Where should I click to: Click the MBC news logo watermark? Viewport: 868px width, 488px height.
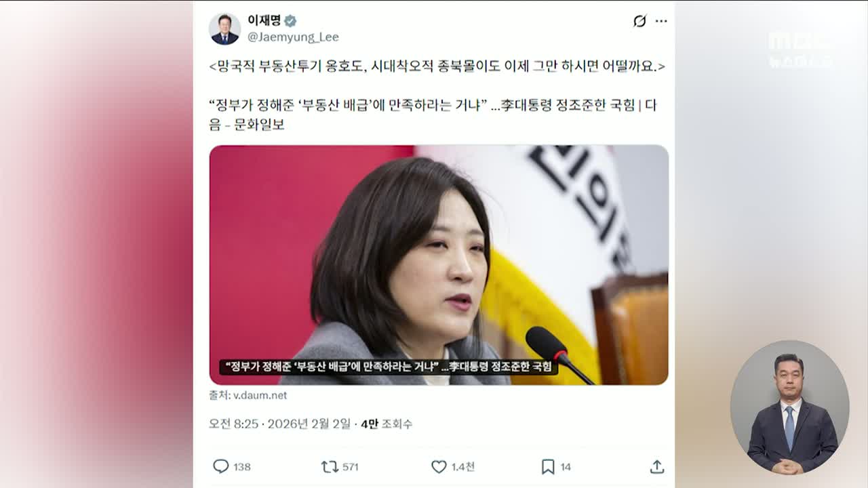coord(800,49)
